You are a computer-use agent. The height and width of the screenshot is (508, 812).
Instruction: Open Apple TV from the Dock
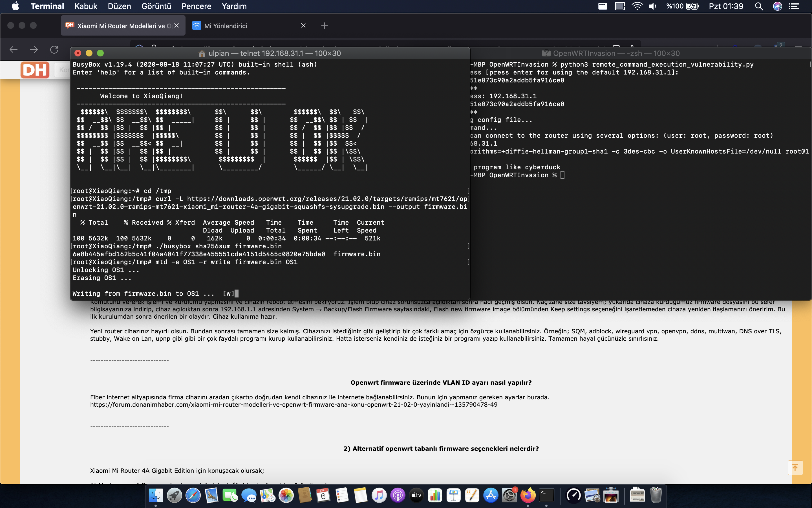click(x=416, y=495)
